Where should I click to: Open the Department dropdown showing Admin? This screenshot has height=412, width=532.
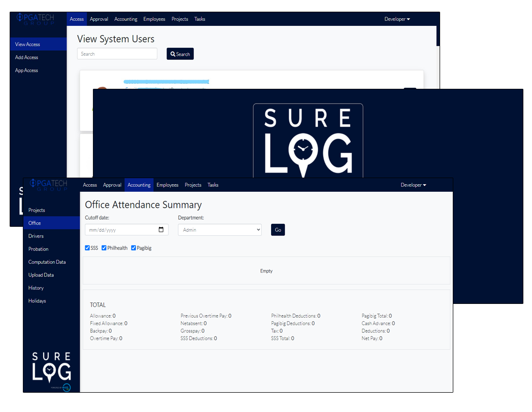pyautogui.click(x=220, y=230)
